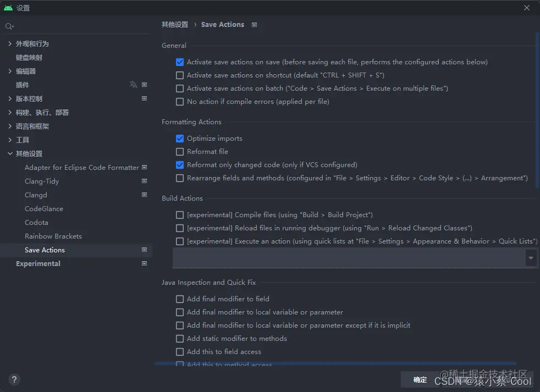Expand the 工具 tree node
540x392 pixels.
(x=10, y=140)
